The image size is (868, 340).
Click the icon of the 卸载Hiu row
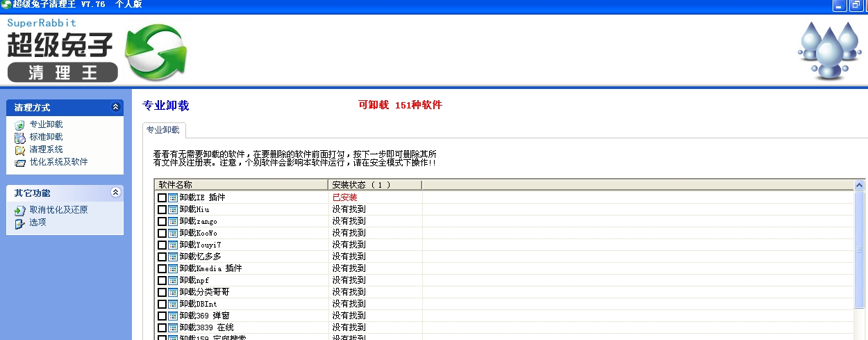(x=173, y=209)
